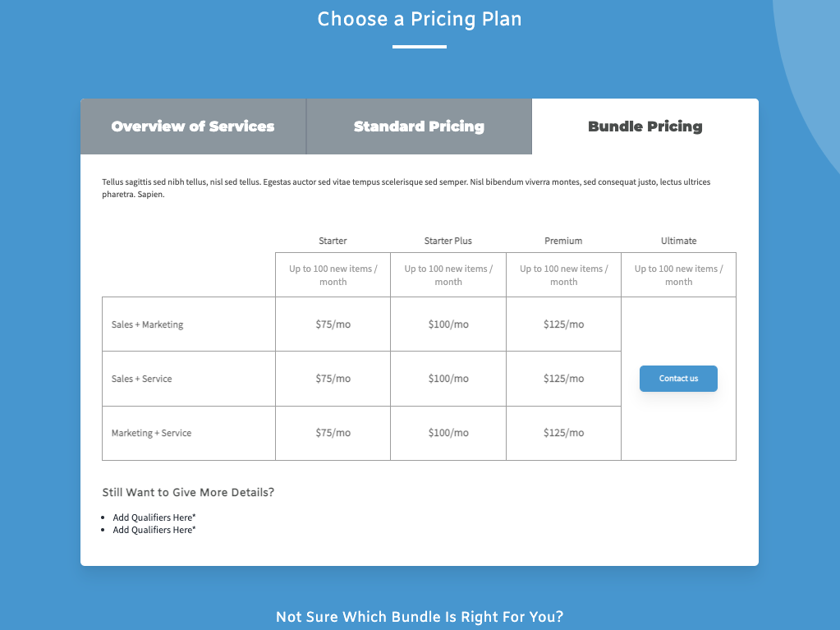840x630 pixels.
Task: Click the Contact us button
Action: [678, 379]
